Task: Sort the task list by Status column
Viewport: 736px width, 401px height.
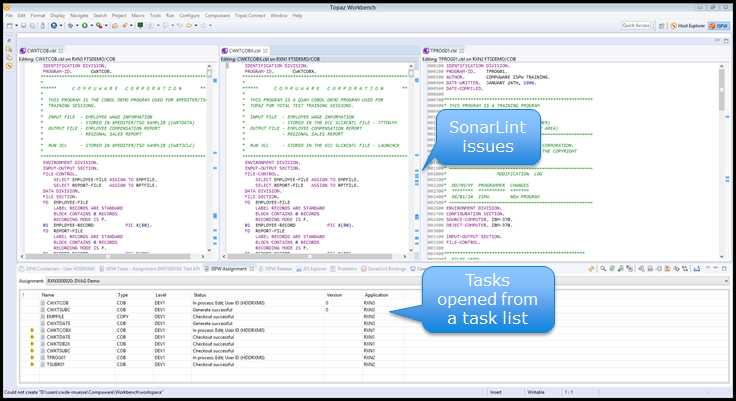Action: [200, 295]
